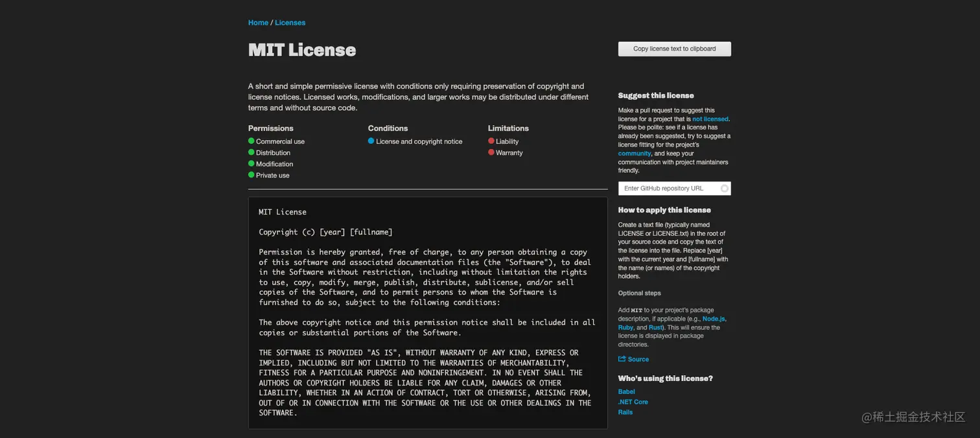The width and height of the screenshot is (980, 438).
Task: Click the 'MIT' code keyword in Optional steps
Action: click(x=637, y=310)
